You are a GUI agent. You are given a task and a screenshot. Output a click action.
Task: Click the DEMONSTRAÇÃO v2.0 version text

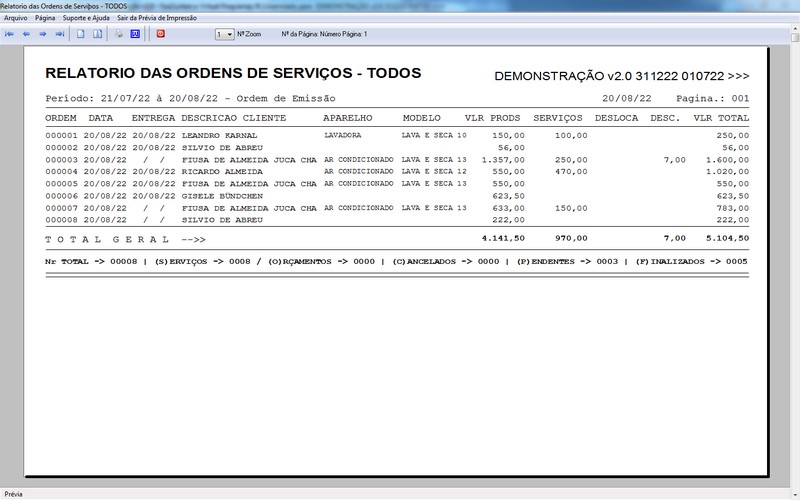(622, 77)
